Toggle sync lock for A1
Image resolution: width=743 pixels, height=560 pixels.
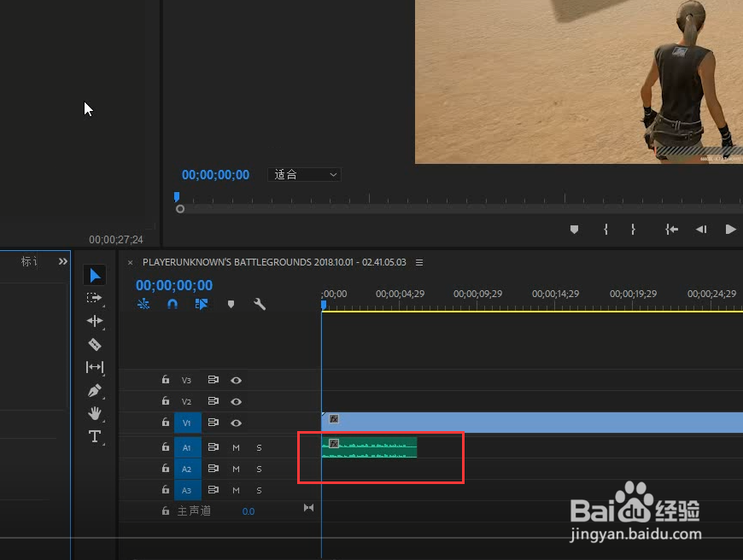point(214,446)
